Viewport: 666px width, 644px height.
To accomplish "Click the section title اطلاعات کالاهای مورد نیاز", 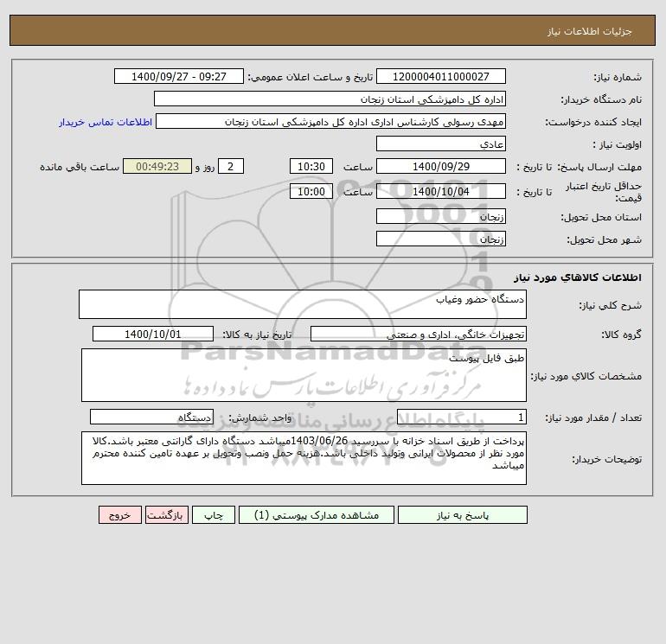I will point(578,277).
